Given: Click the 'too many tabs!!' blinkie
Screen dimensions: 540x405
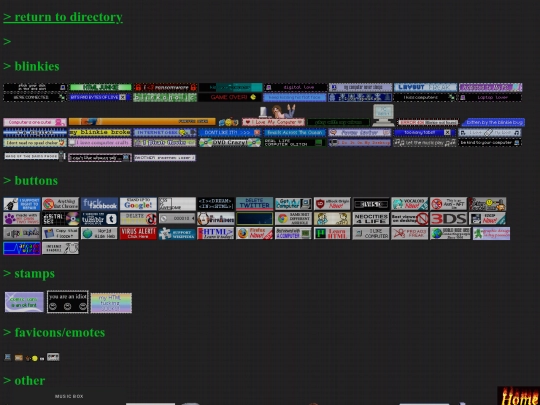Looking at the screenshot, I should pos(425,133).
